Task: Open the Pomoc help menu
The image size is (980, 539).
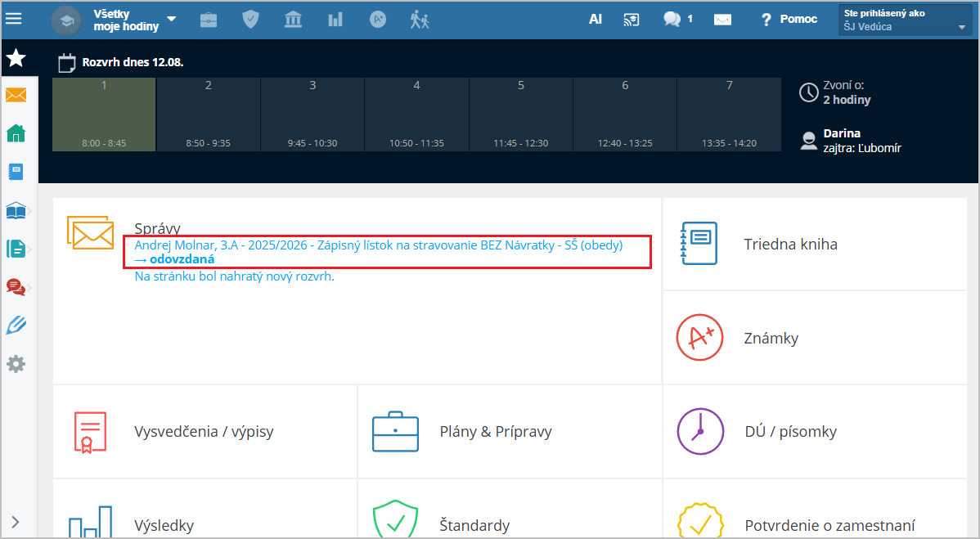Action: tap(789, 20)
